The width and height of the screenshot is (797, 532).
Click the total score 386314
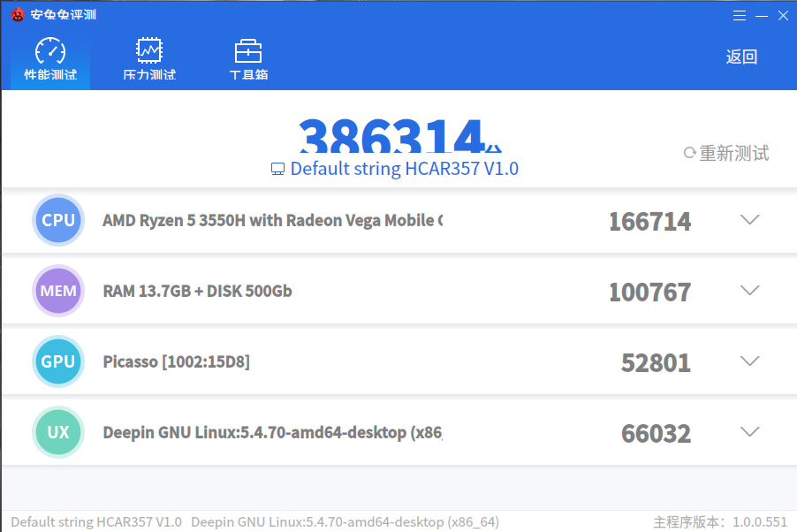coord(392,136)
